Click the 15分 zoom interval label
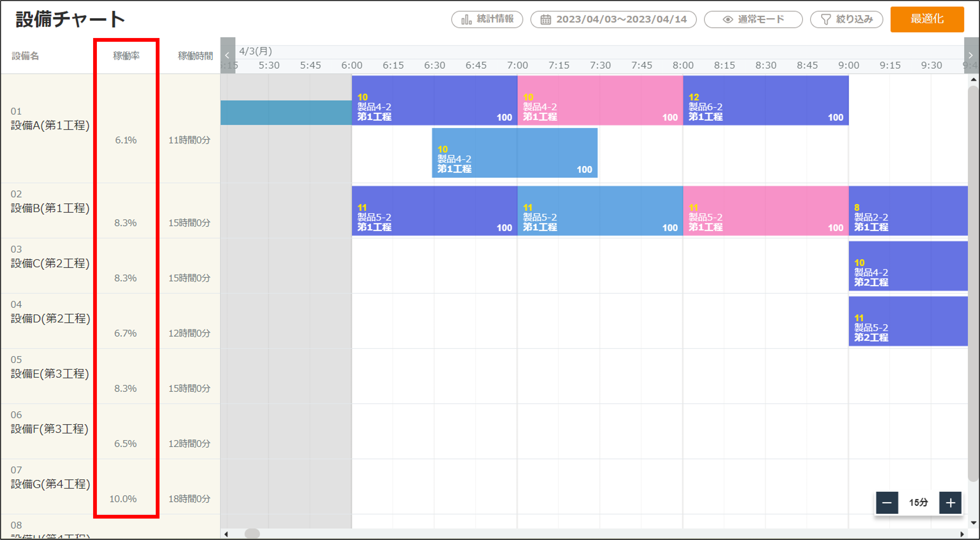This screenshot has width=980, height=540. [918, 503]
